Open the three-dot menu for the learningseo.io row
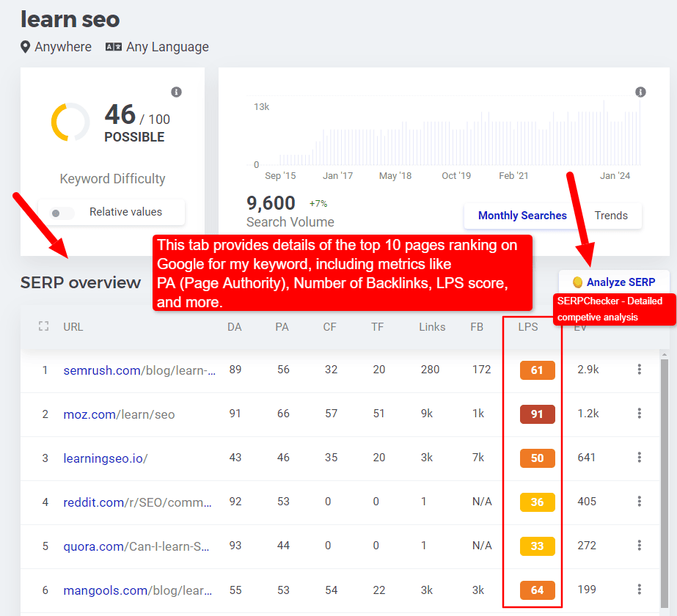 click(x=640, y=458)
